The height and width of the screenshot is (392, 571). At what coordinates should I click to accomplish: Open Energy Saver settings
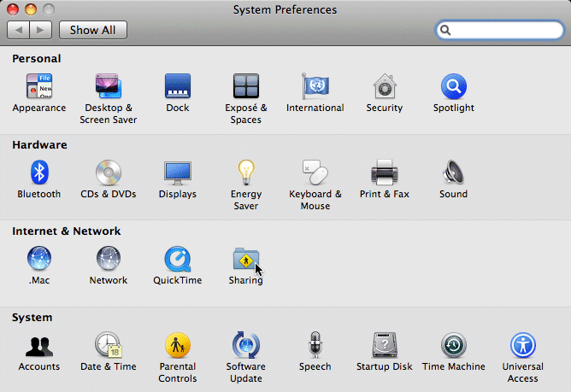[x=246, y=173]
